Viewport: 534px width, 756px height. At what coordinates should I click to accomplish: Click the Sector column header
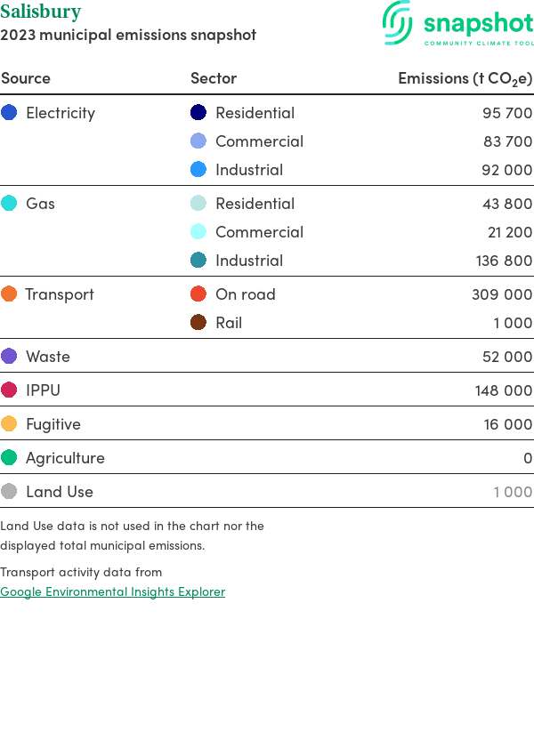click(214, 78)
